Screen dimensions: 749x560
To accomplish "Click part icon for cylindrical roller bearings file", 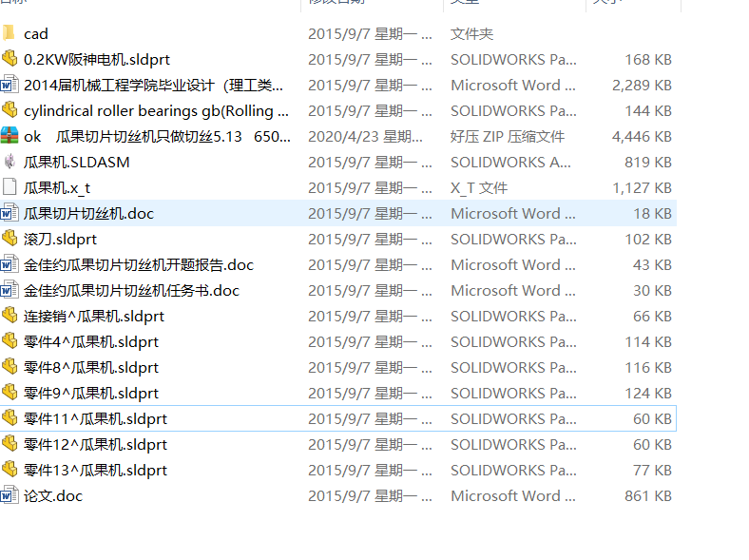I will 10,110.
